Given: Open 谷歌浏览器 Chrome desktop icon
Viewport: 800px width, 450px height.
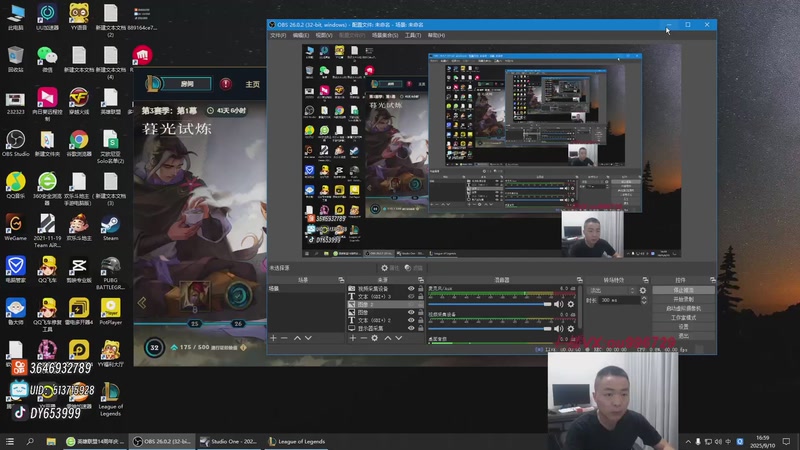Looking at the screenshot, I should pos(79,143).
